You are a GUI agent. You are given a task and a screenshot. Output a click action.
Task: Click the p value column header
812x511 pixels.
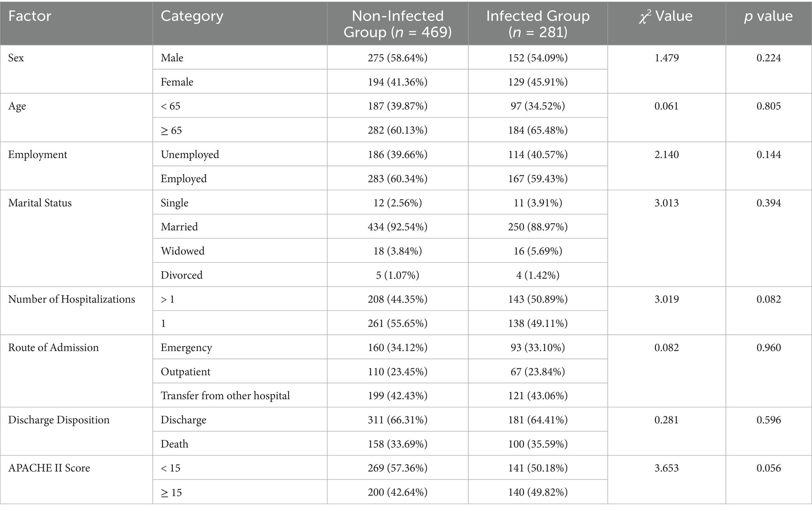[x=768, y=16]
